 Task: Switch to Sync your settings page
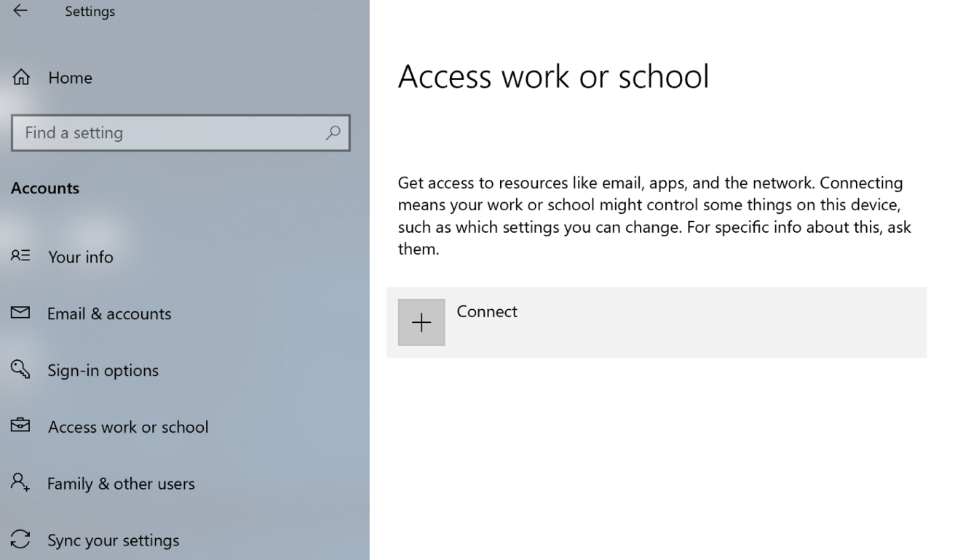(x=113, y=540)
